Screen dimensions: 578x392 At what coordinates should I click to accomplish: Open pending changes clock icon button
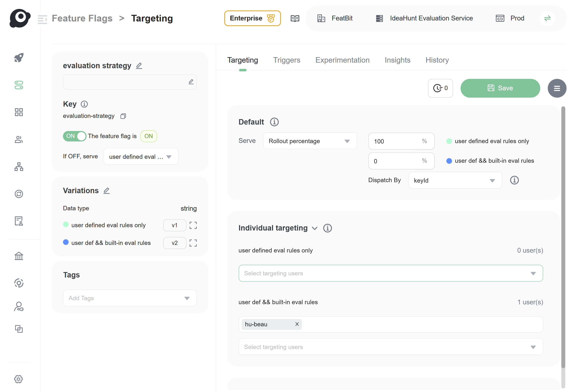coord(440,88)
